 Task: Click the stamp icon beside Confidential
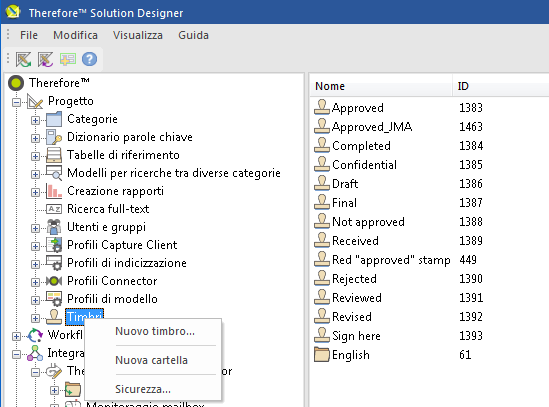pyautogui.click(x=322, y=164)
